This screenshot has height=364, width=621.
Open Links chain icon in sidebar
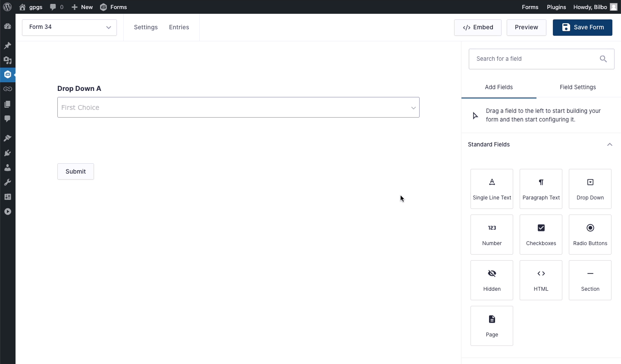pyautogui.click(x=7, y=89)
